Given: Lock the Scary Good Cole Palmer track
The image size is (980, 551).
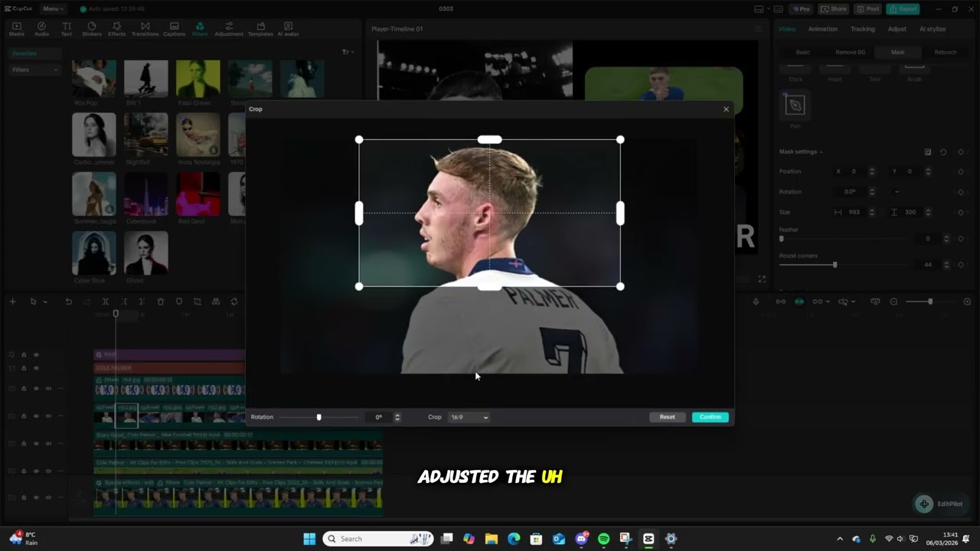Looking at the screenshot, I should coord(24,443).
